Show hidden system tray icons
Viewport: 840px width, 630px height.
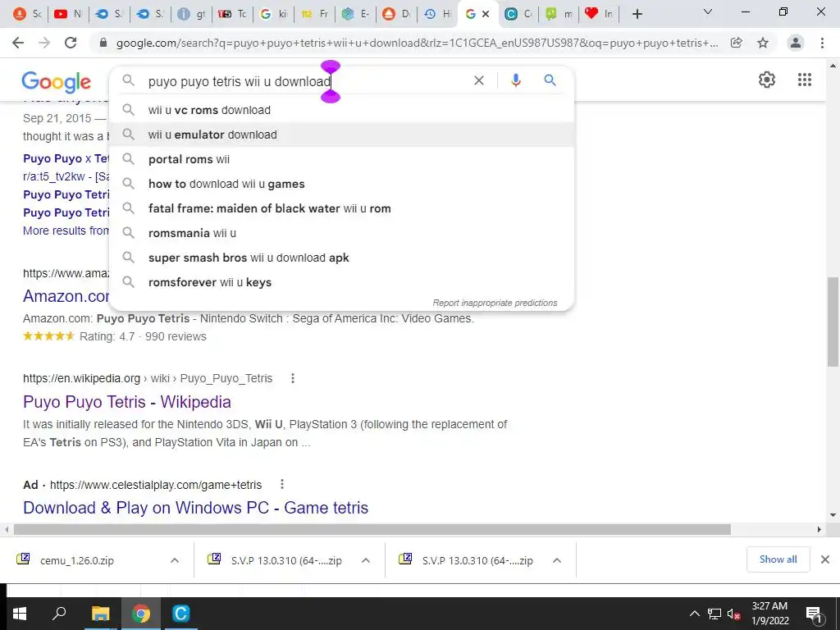(694, 614)
